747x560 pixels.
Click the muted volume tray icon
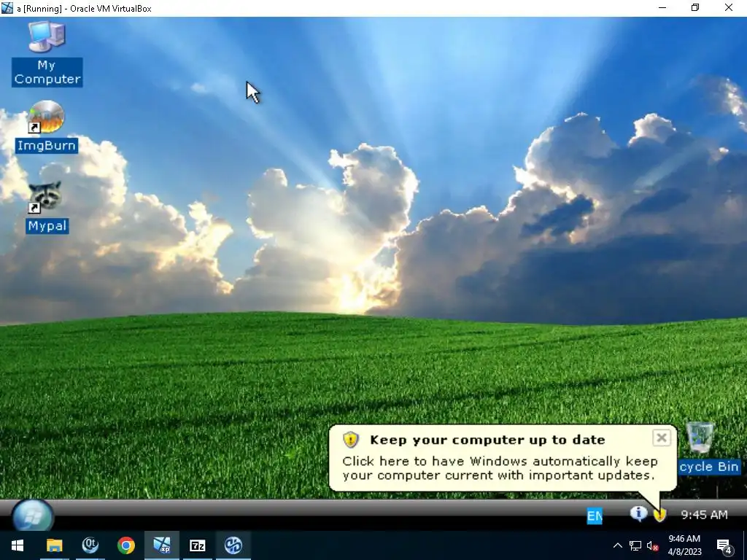pos(652,545)
